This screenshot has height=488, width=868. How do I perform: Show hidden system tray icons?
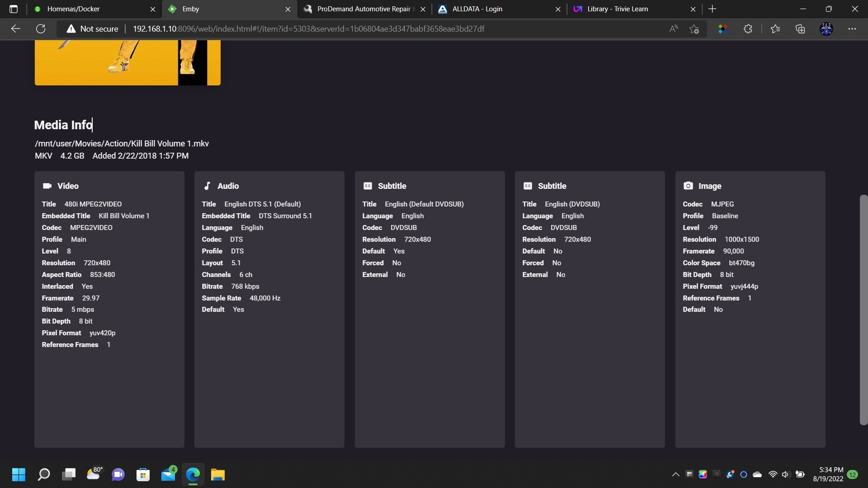(x=675, y=474)
